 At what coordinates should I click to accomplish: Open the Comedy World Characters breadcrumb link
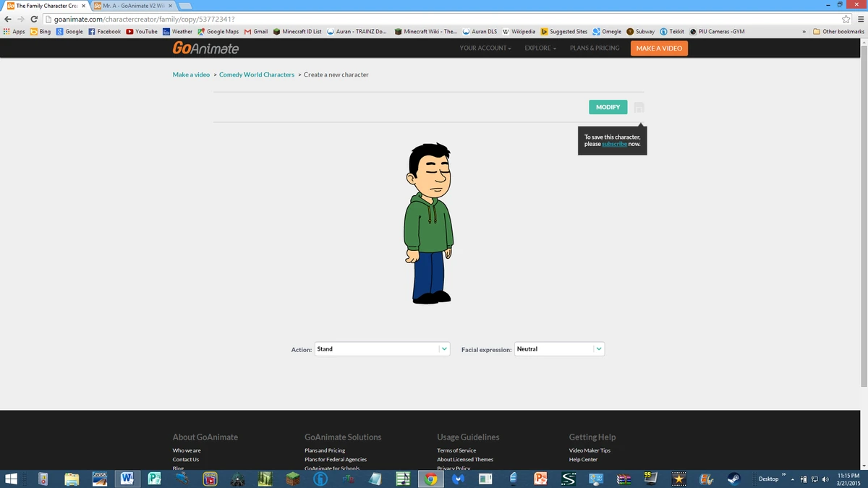point(256,74)
